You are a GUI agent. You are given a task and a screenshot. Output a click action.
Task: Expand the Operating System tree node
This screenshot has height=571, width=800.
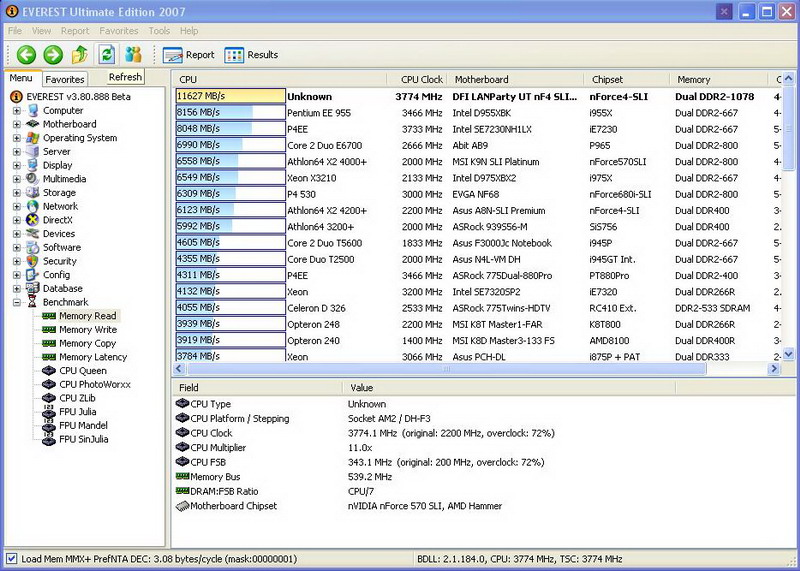pyautogui.click(x=17, y=138)
